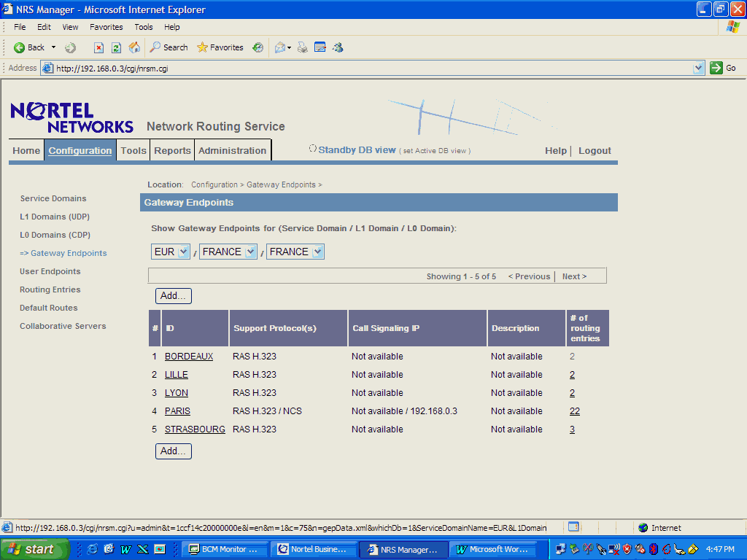Click the IE Back button
Image resolution: width=747 pixels, height=560 pixels.
pyautogui.click(x=29, y=47)
